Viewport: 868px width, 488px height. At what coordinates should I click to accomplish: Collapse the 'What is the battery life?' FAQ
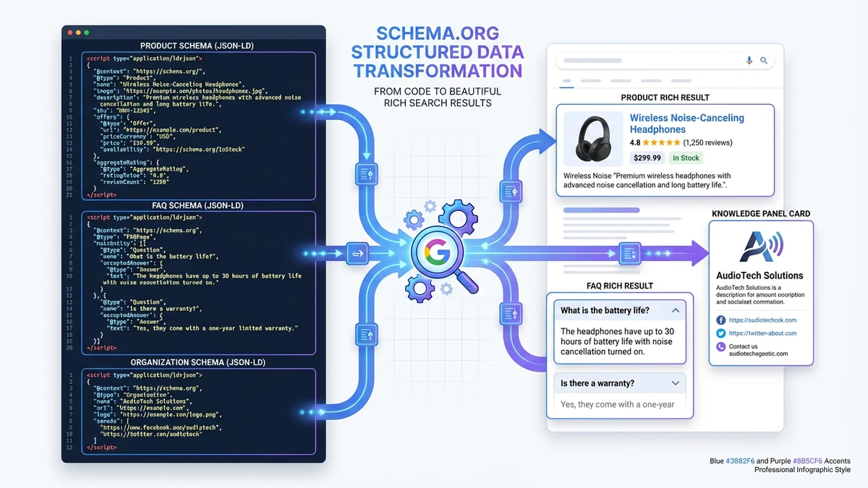(674, 310)
